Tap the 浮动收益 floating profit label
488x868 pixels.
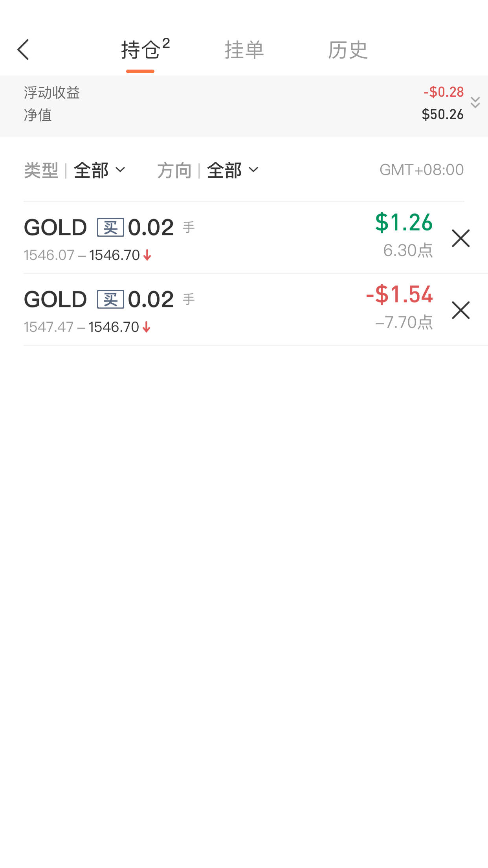coord(52,93)
